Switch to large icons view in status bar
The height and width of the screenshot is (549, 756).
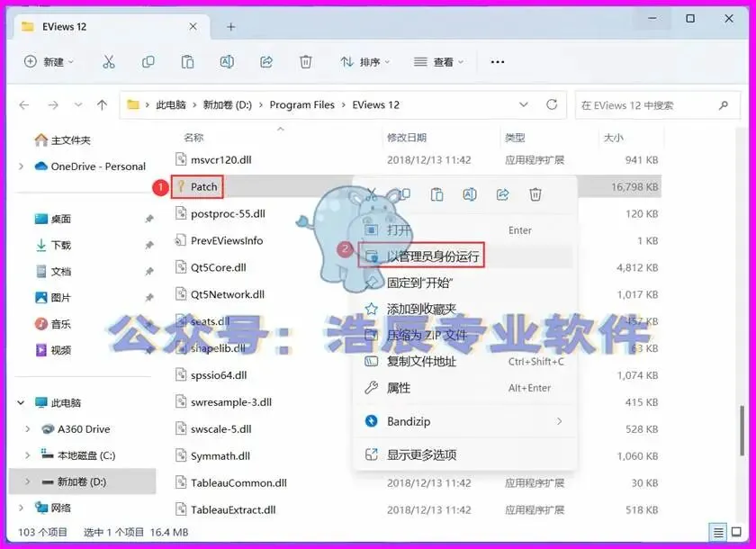point(736,532)
